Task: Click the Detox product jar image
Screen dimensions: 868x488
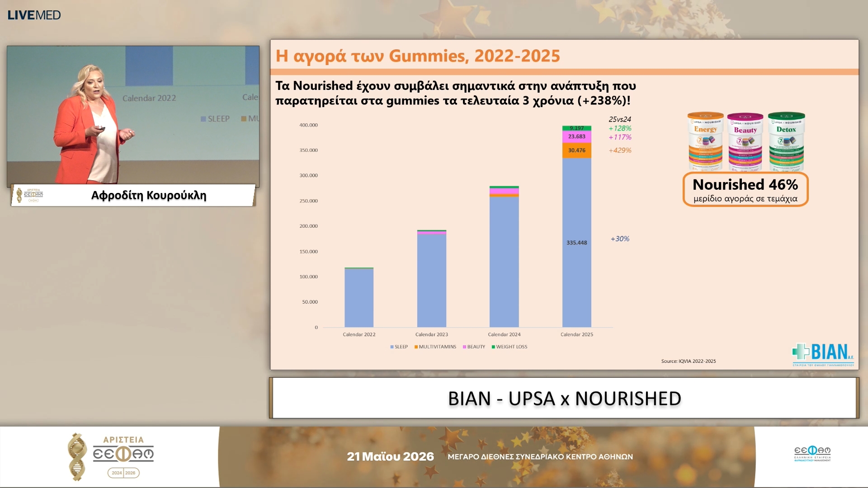Action: (x=786, y=141)
